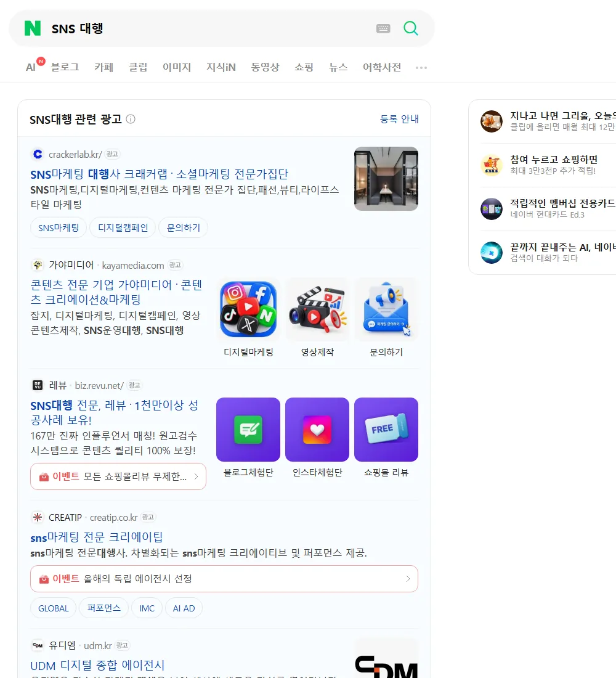Open the kayamedia.com URL text
616x678 pixels.
132,265
